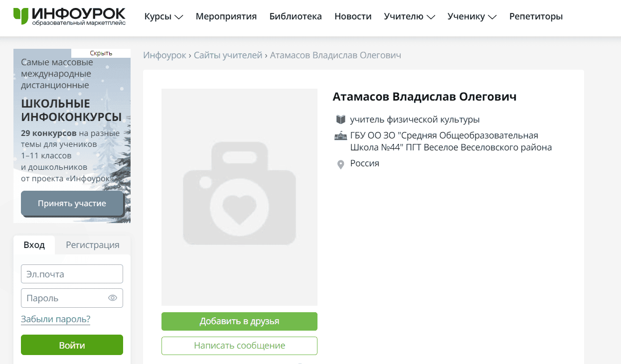Focus the Эл.почта input field

(x=72, y=274)
